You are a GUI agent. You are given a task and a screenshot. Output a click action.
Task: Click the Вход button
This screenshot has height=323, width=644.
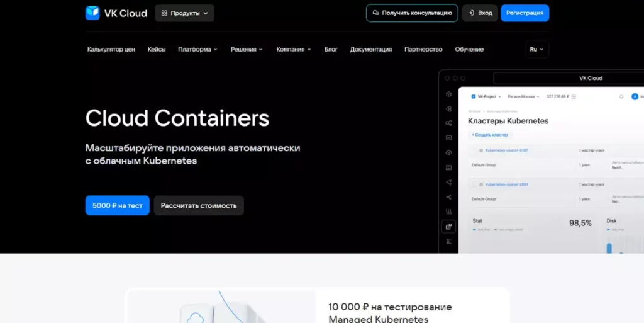pyautogui.click(x=480, y=13)
